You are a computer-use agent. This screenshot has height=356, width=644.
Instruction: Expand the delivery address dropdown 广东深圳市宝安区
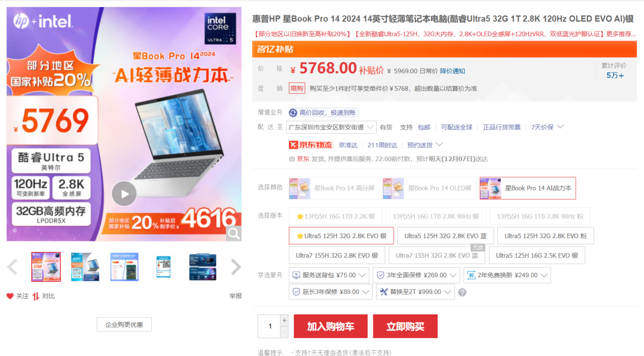coord(331,127)
